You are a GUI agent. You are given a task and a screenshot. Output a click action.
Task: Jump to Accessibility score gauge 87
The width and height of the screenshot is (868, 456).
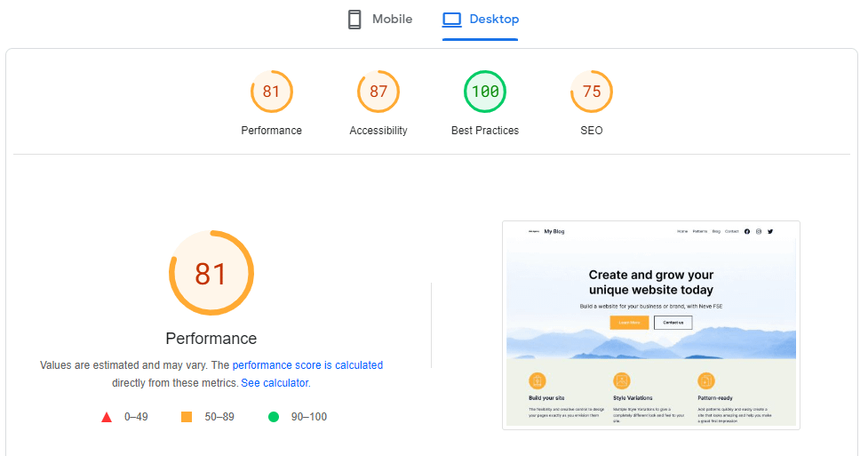click(x=378, y=92)
